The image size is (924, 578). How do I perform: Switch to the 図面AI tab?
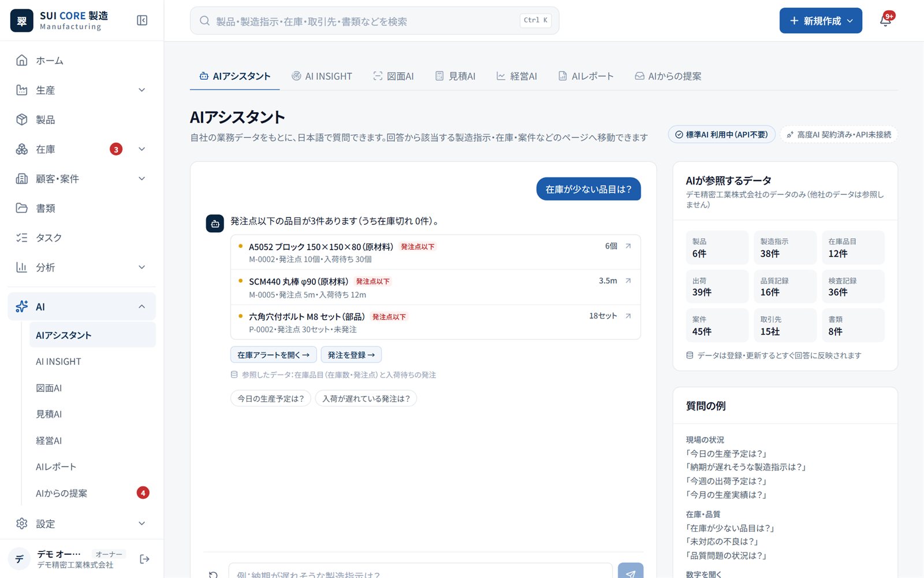393,76
